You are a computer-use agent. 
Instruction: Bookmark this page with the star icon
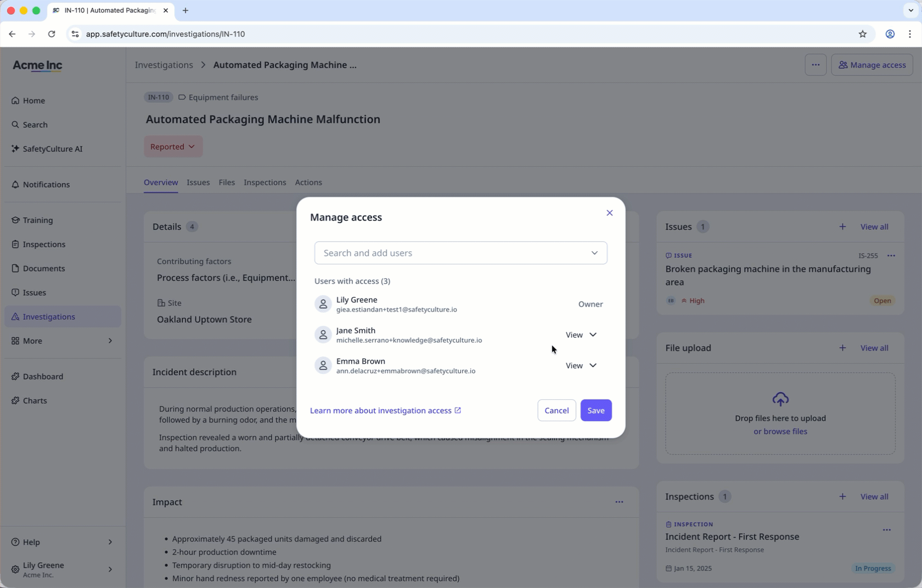point(863,34)
